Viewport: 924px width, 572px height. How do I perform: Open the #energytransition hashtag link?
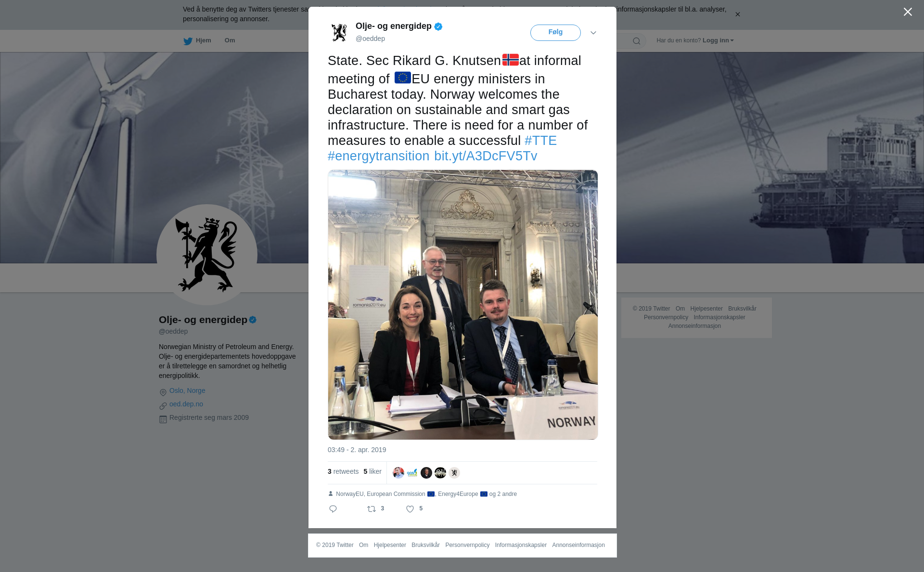[378, 156]
